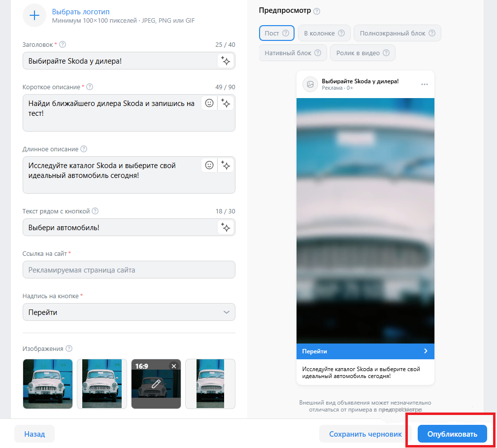Image resolution: width=497 pixels, height=448 pixels.
Task: Click AI sparkle icon in button text field
Action: [x=226, y=227]
